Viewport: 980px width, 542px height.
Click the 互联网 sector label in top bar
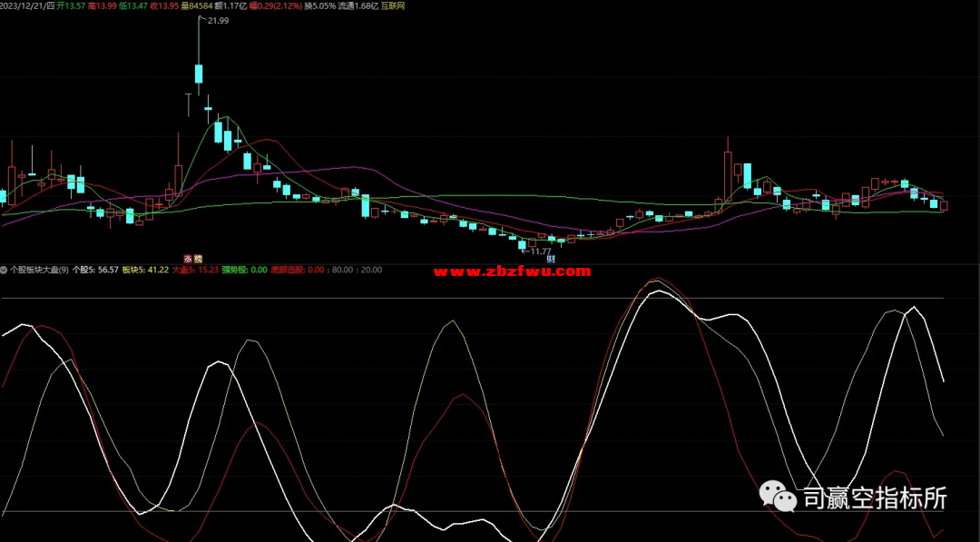[393, 5]
